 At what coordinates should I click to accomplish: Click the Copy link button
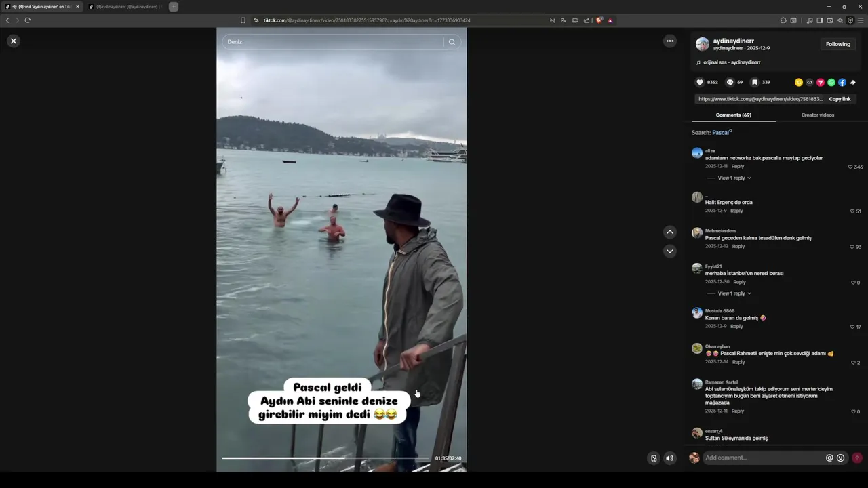tap(840, 99)
